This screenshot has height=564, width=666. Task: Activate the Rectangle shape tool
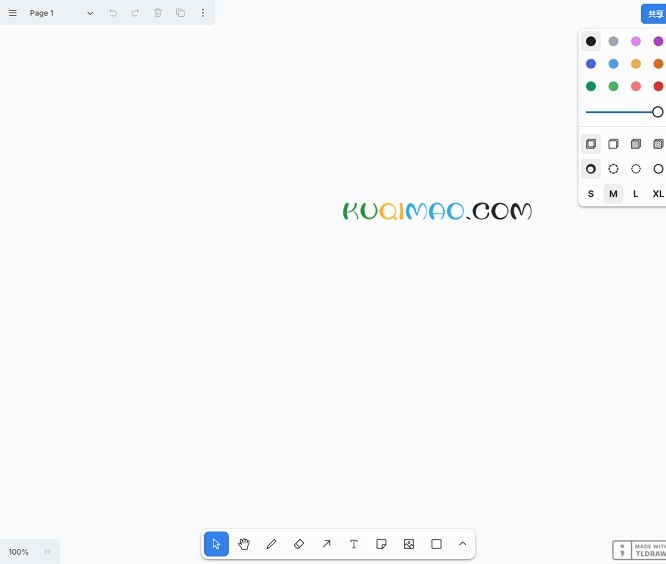pos(436,544)
